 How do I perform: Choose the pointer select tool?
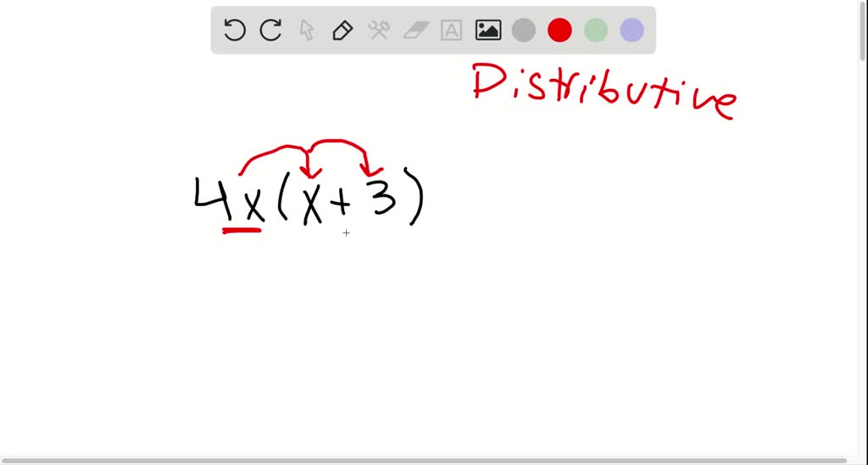click(x=307, y=30)
